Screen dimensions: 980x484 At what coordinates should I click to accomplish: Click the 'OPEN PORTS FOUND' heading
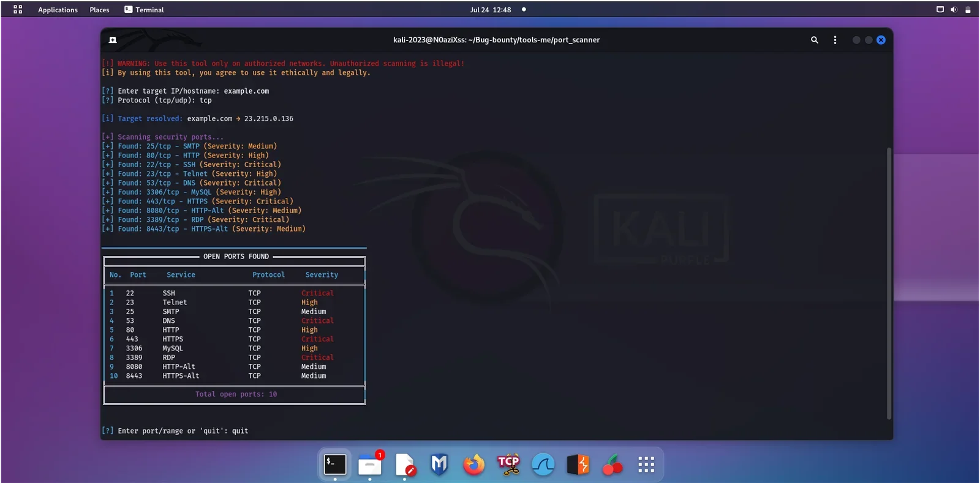pos(236,257)
